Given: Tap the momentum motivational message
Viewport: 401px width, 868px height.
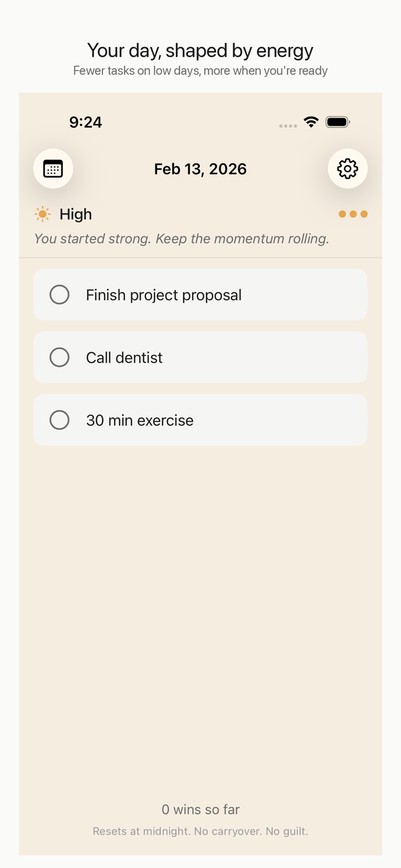Looking at the screenshot, I should (x=182, y=238).
